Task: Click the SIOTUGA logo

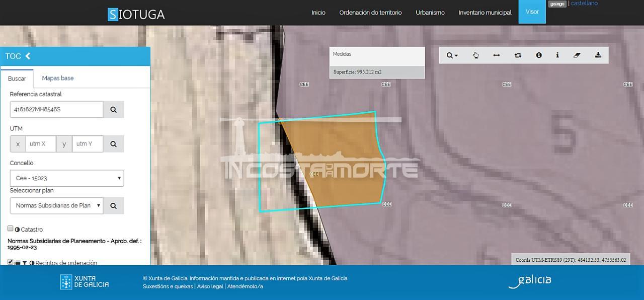Action: [136, 14]
